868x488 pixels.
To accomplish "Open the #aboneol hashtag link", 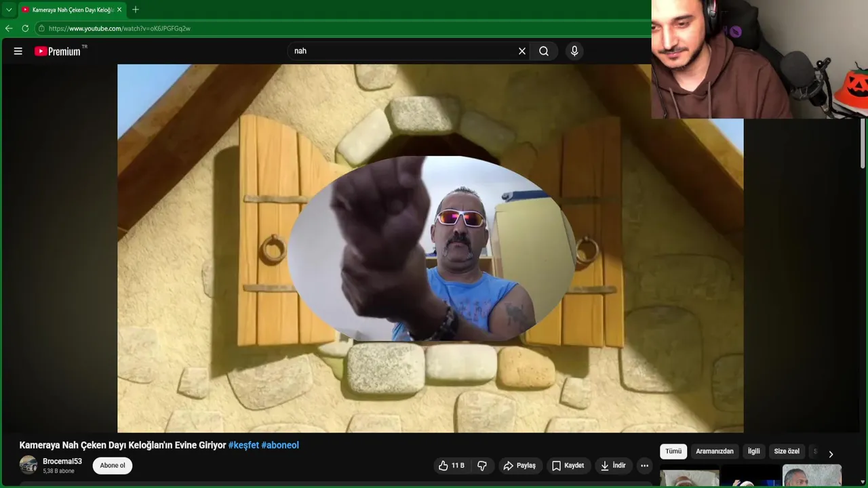I will 280,445.
